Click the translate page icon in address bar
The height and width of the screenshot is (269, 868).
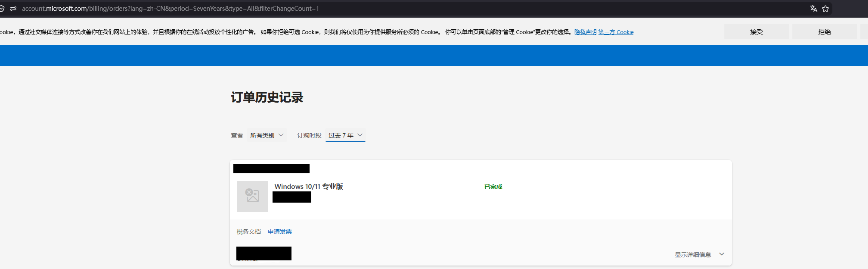tap(813, 9)
